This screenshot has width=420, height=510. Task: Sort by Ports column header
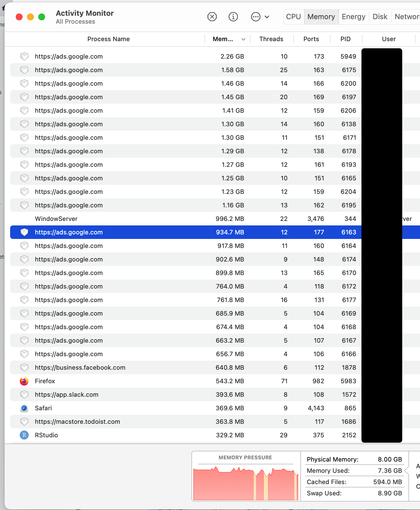click(311, 39)
